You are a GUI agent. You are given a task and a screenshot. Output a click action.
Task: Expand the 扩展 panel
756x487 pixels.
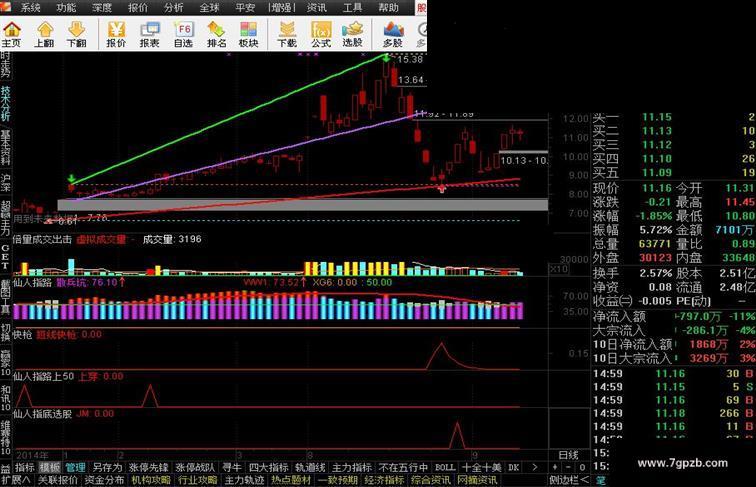click(15, 480)
